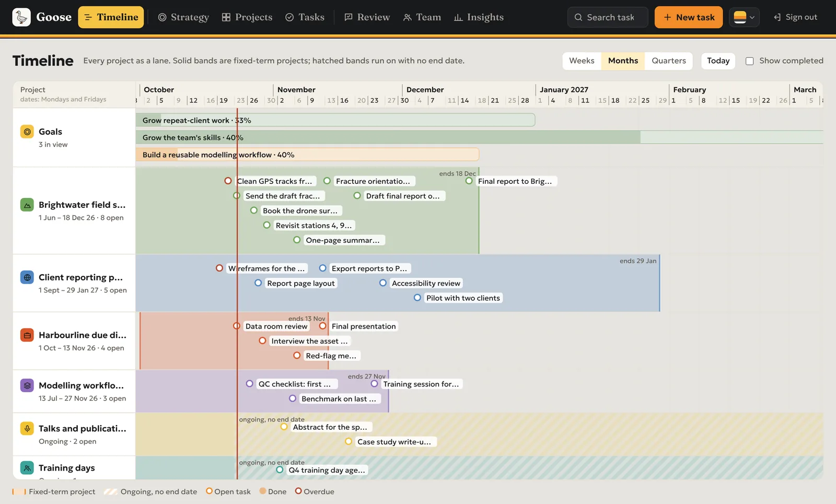The height and width of the screenshot is (504, 836).
Task: Mark 'Clean GPS tracks' task circle
Action: coord(228,181)
